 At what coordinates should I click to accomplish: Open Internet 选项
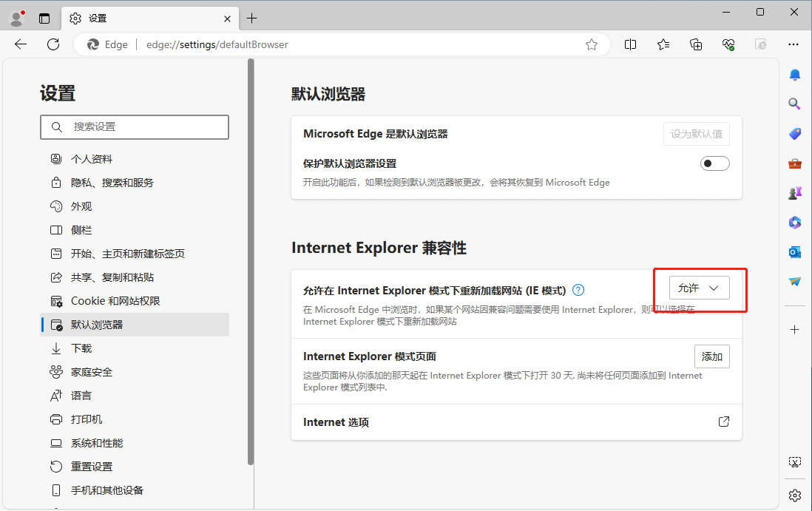[723, 422]
